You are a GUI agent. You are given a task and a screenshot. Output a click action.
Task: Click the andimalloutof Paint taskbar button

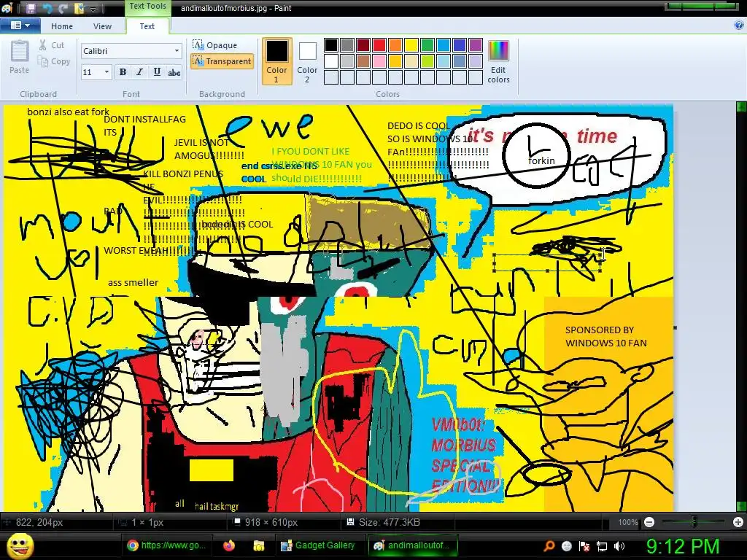pyautogui.click(x=413, y=545)
